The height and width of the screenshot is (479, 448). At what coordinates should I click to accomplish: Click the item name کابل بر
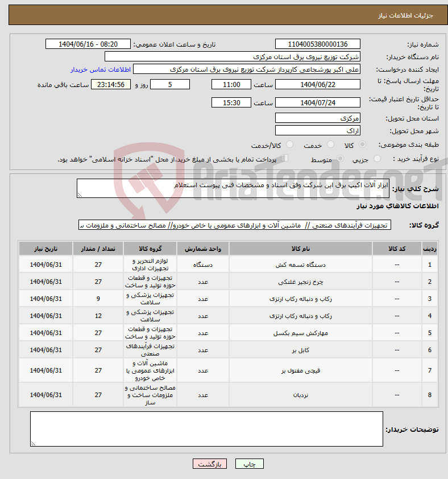(x=301, y=350)
